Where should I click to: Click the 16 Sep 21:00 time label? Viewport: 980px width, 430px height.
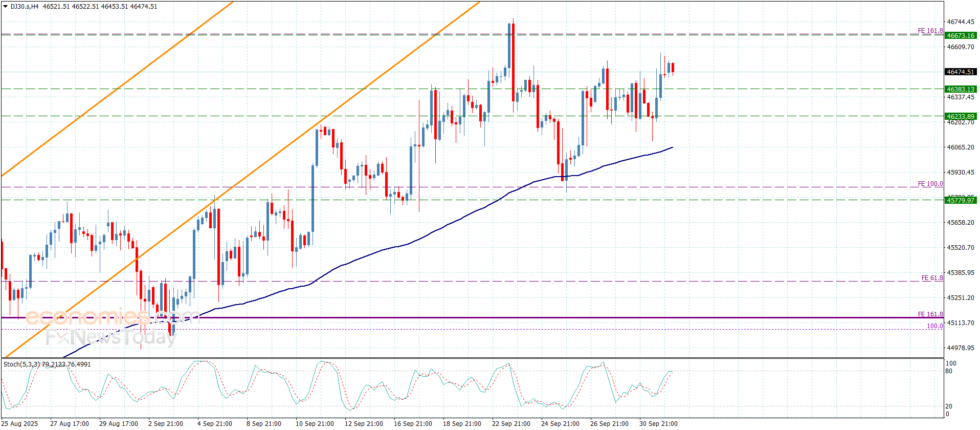[x=413, y=424]
